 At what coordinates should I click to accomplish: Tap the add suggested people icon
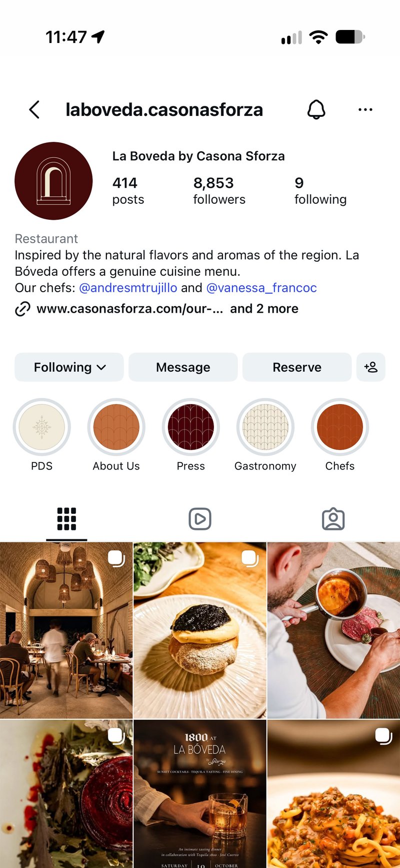pos(371,367)
